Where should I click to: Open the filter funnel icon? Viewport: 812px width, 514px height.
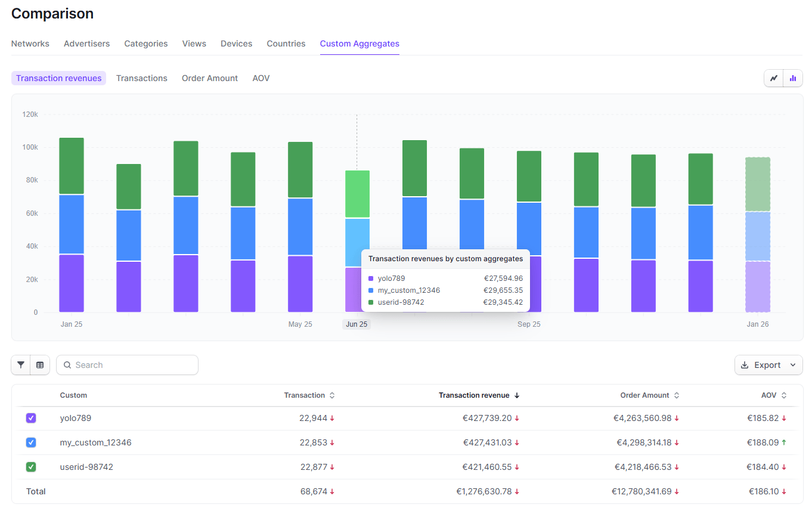(21, 365)
